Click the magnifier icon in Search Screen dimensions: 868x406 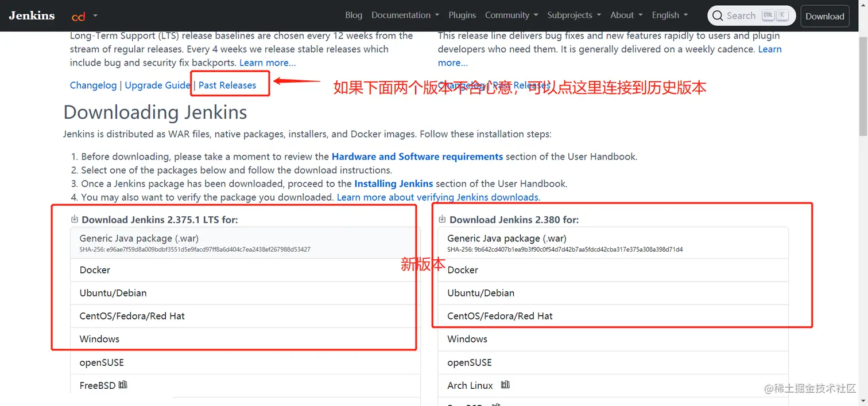[x=718, y=16]
